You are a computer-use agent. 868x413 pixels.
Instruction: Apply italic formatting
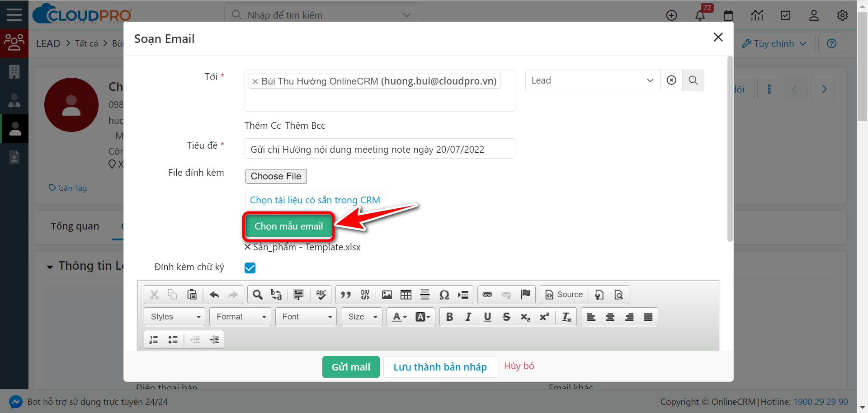[468, 317]
